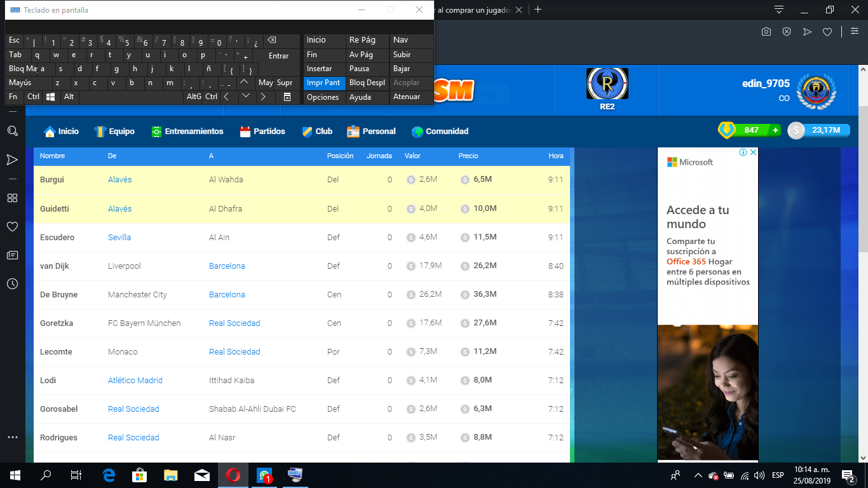Toggle the Nav key on the on-screen keyboard
868x488 pixels.
(x=411, y=40)
